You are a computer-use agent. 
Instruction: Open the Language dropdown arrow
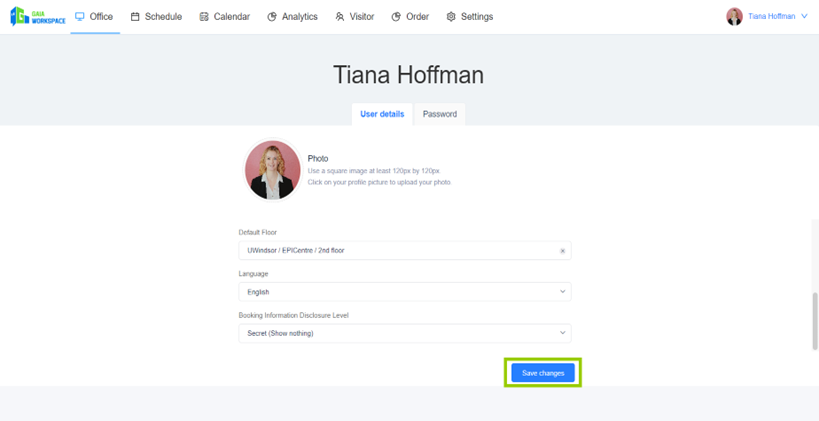[x=563, y=291]
